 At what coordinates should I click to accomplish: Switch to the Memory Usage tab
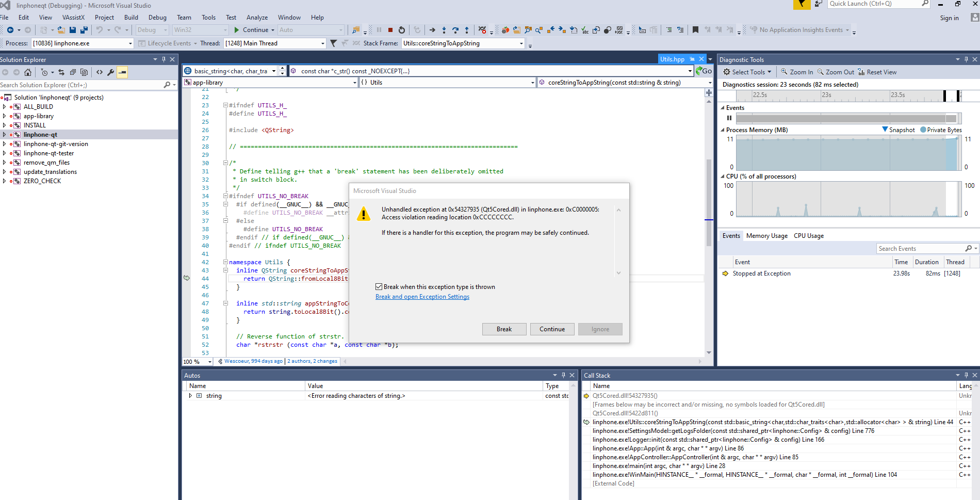[x=767, y=236]
